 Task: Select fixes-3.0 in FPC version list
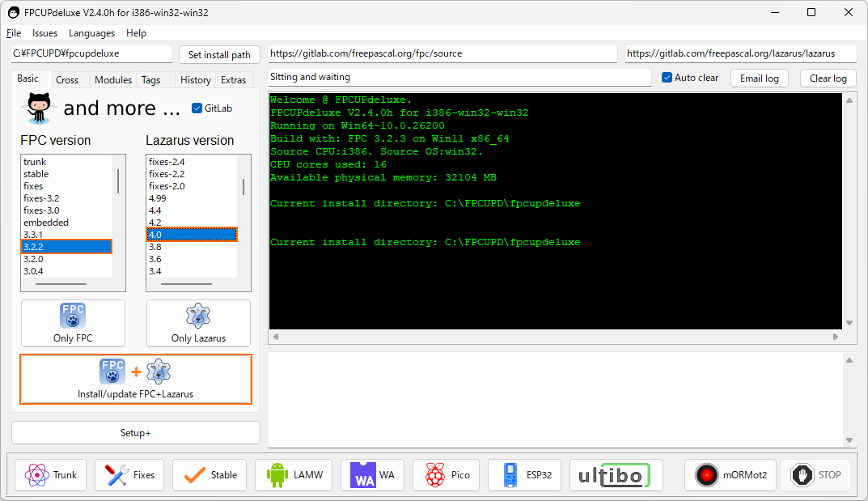[66, 210]
